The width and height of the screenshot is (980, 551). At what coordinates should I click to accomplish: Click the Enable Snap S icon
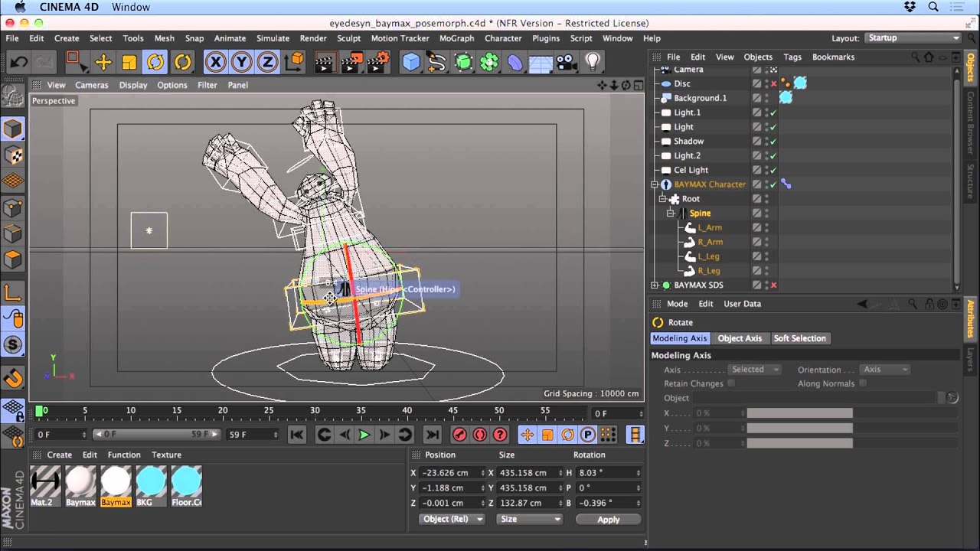(13, 344)
